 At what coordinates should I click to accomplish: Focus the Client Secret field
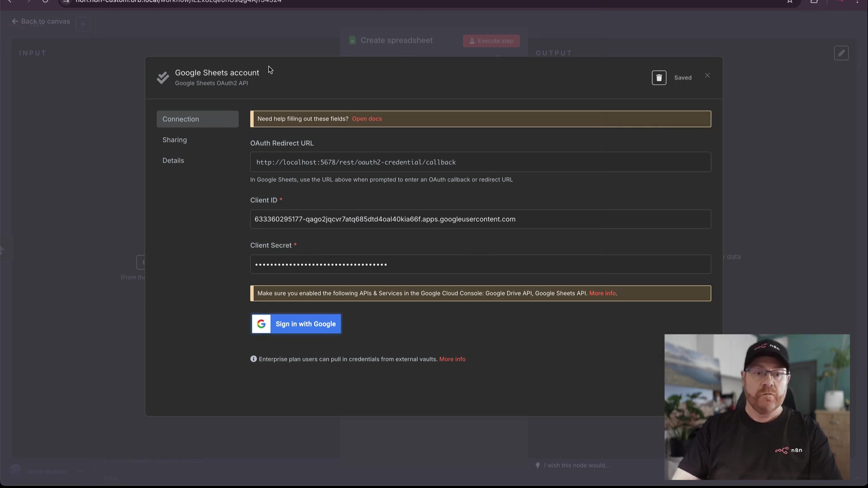[480, 264]
